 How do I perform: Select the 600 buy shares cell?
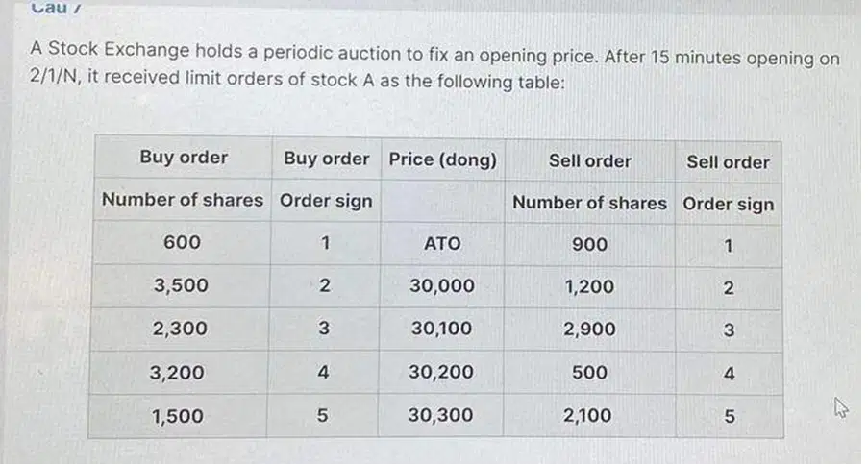(182, 242)
